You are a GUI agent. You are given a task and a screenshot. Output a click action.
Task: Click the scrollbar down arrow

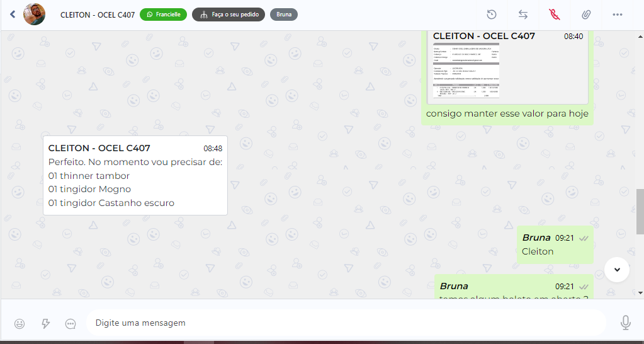640,292
